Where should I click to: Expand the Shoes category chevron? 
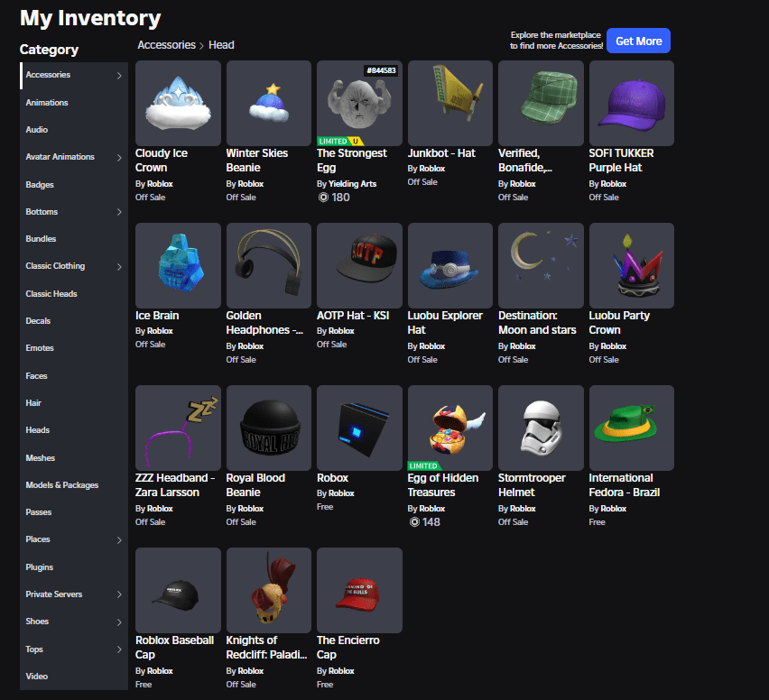pyautogui.click(x=119, y=622)
